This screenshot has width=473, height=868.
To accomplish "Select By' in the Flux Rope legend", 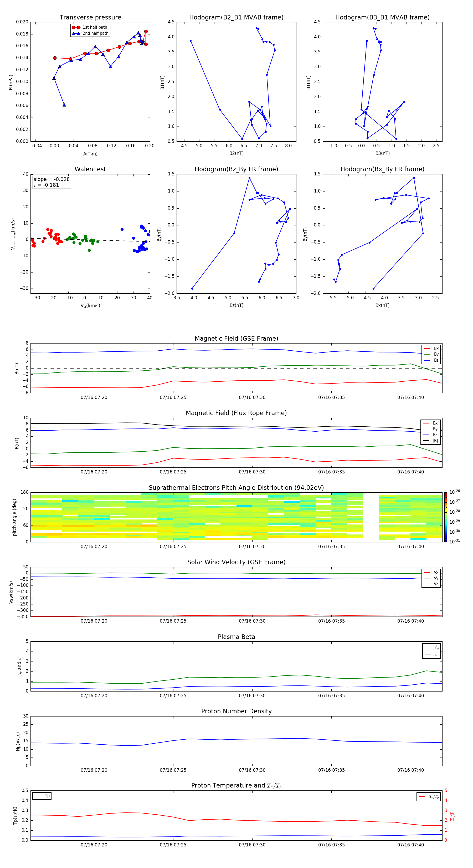I will click(431, 429).
